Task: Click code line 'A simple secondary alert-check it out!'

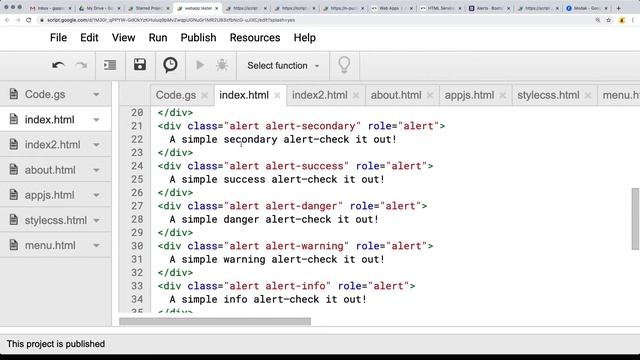Action: [x=283, y=139]
